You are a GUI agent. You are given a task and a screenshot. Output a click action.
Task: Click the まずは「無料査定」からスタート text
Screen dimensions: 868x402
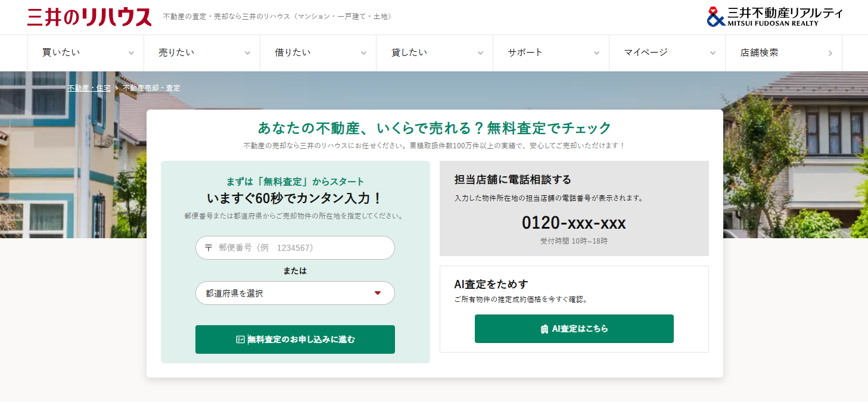point(295,182)
